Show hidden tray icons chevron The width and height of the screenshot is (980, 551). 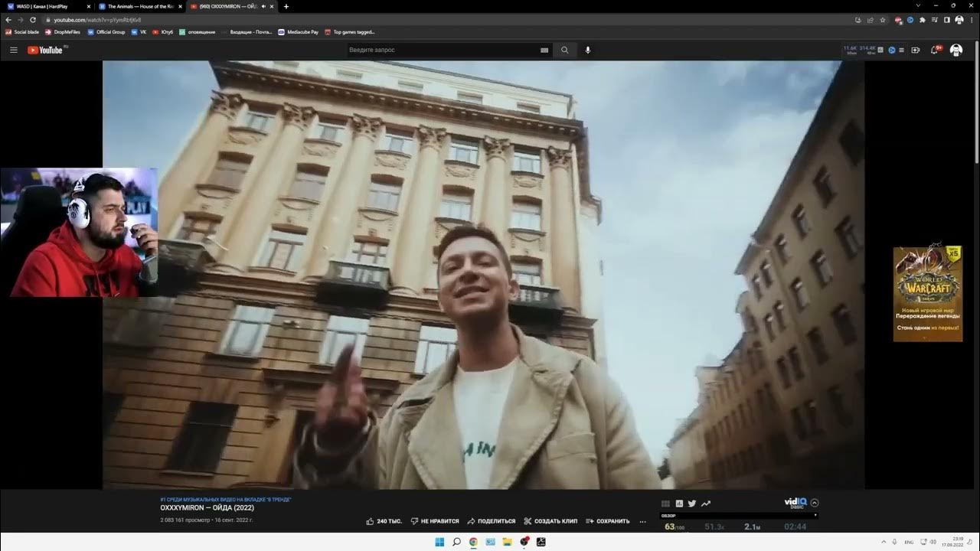(x=884, y=542)
